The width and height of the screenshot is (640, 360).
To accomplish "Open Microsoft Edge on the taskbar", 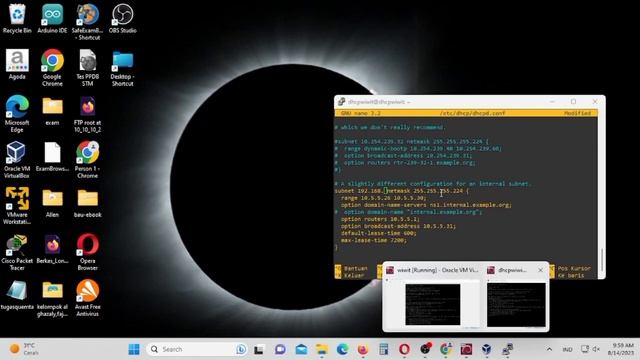I will 342,349.
